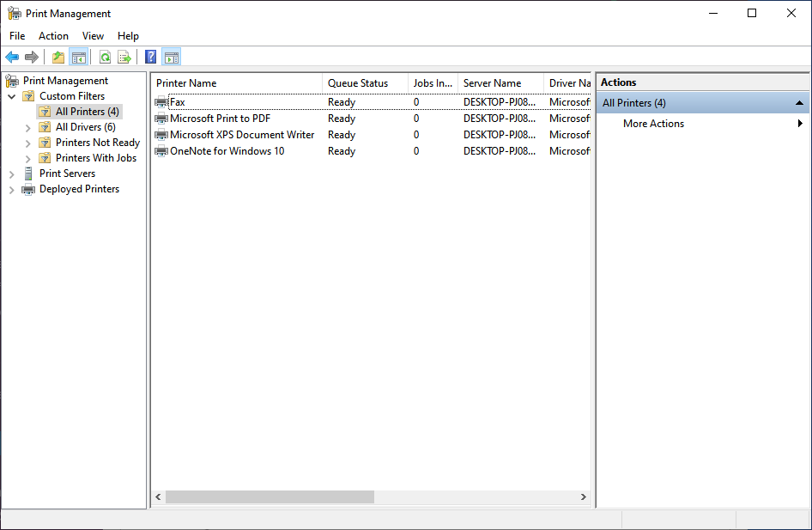
Task: Sort by Server Name column header
Action: pyautogui.click(x=500, y=83)
